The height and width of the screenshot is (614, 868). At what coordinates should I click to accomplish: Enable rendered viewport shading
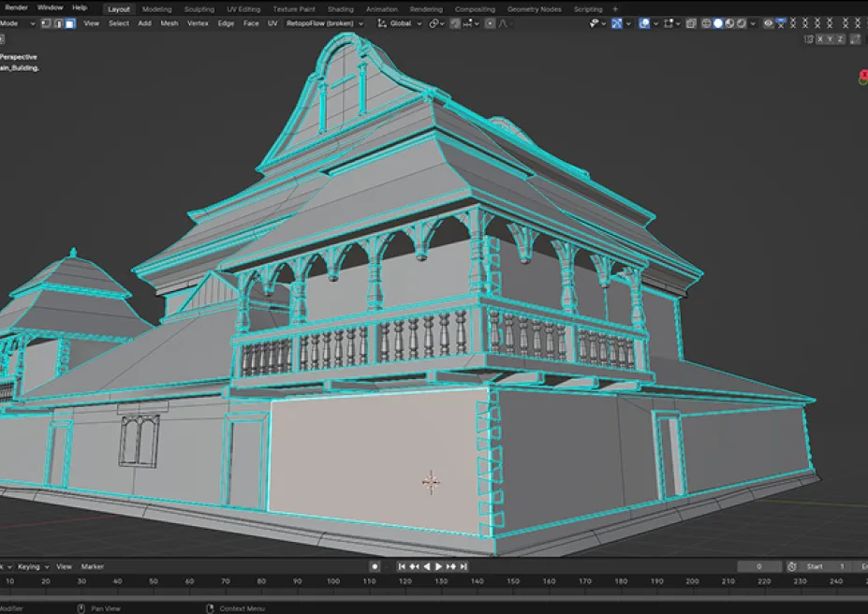pos(741,23)
